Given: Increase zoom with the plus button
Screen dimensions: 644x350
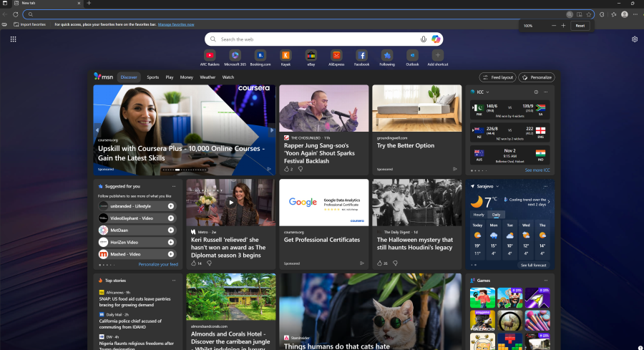Looking at the screenshot, I should click(564, 26).
